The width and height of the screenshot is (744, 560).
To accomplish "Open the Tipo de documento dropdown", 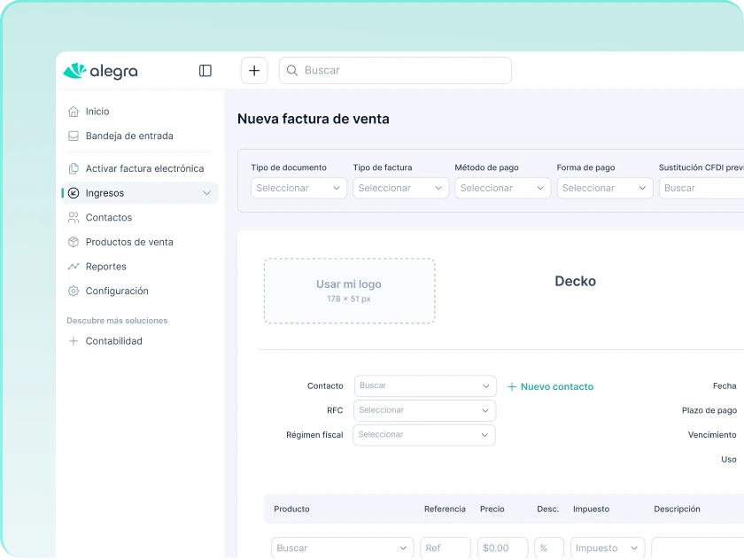I will click(x=298, y=188).
